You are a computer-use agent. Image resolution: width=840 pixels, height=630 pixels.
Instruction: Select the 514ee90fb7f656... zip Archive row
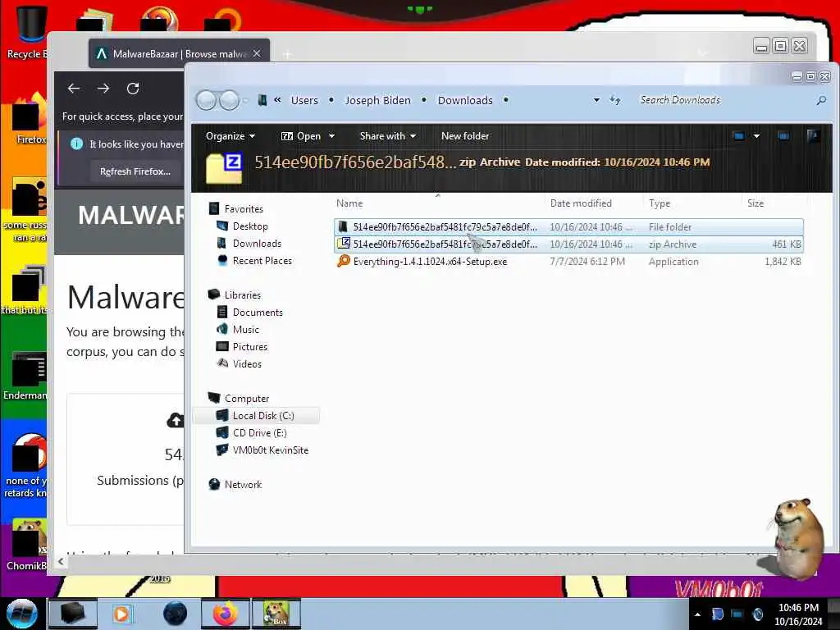568,244
